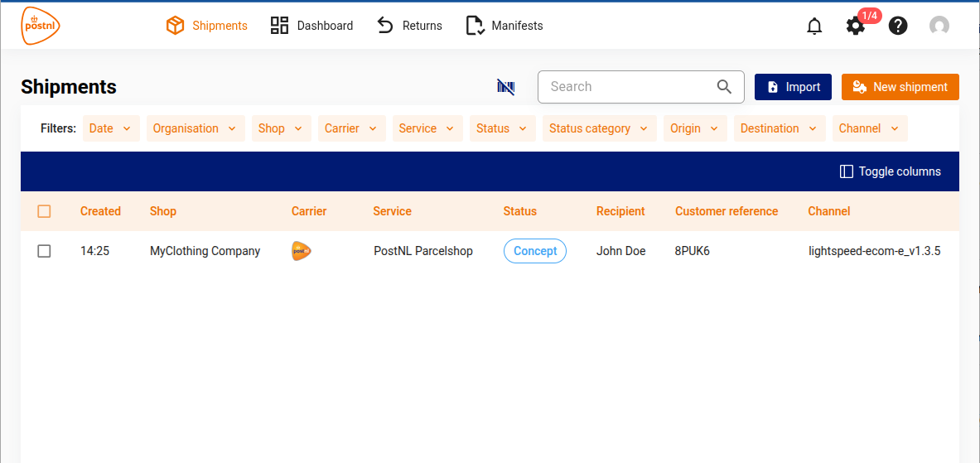Screen dimensions: 980x463
Task: Create a New shipment
Action: (900, 87)
